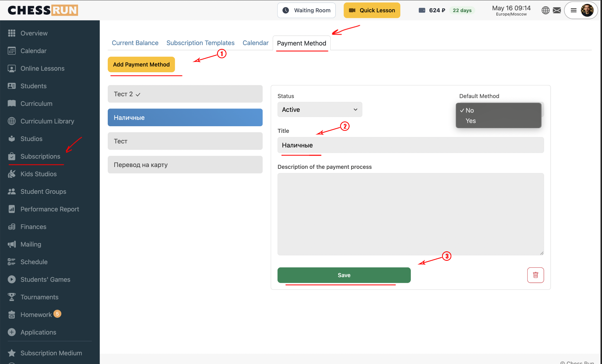Click the green Save button
This screenshot has width=602, height=364.
click(344, 275)
